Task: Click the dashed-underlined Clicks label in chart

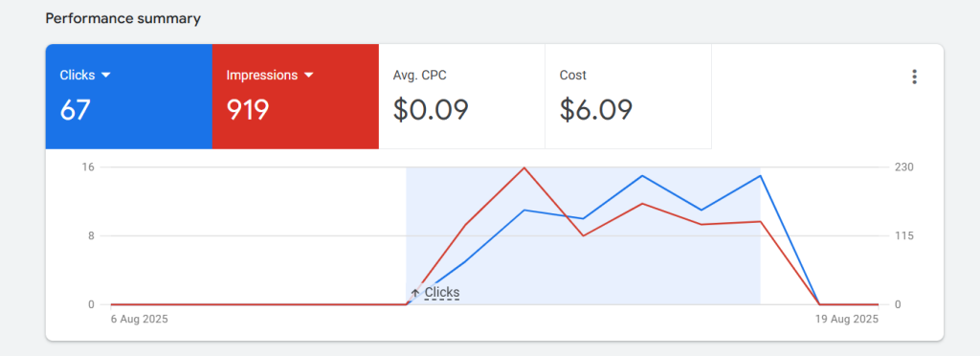Action: coord(442,292)
